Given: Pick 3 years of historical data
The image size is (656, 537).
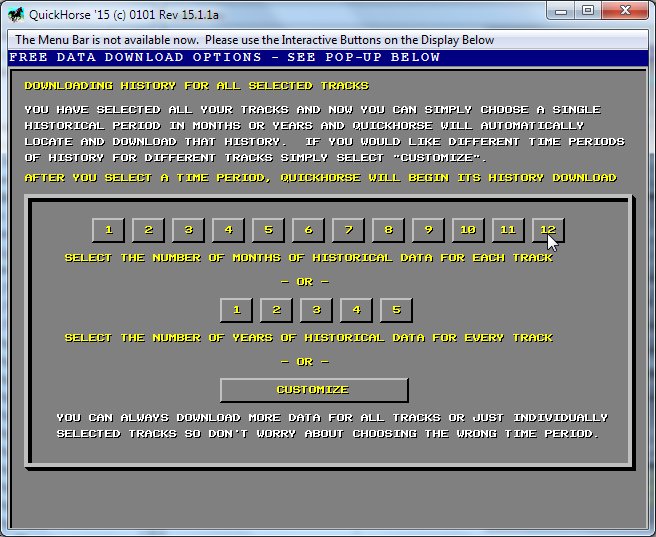Looking at the screenshot, I should pyautogui.click(x=316, y=310).
